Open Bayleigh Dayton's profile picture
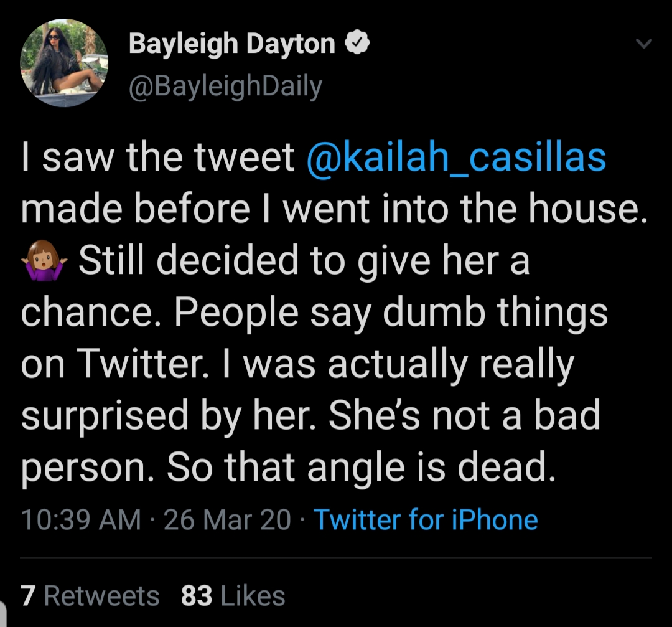 pyautogui.click(x=64, y=63)
